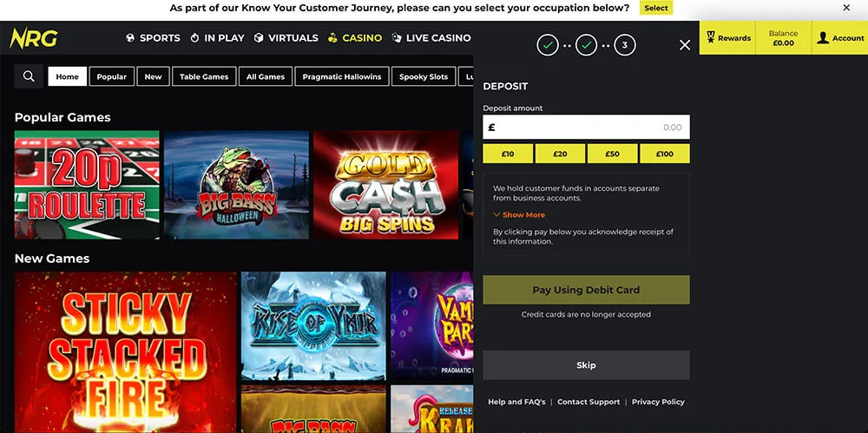Click the Rewards medal icon
This screenshot has height=433, width=868.
[711, 37]
